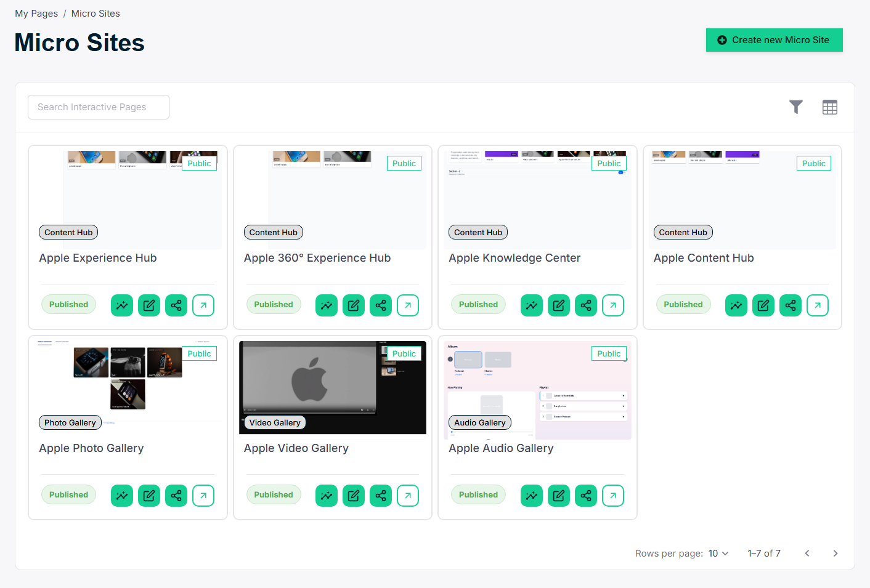Share the Apple Audio Gallery
870x588 pixels.
click(586, 496)
